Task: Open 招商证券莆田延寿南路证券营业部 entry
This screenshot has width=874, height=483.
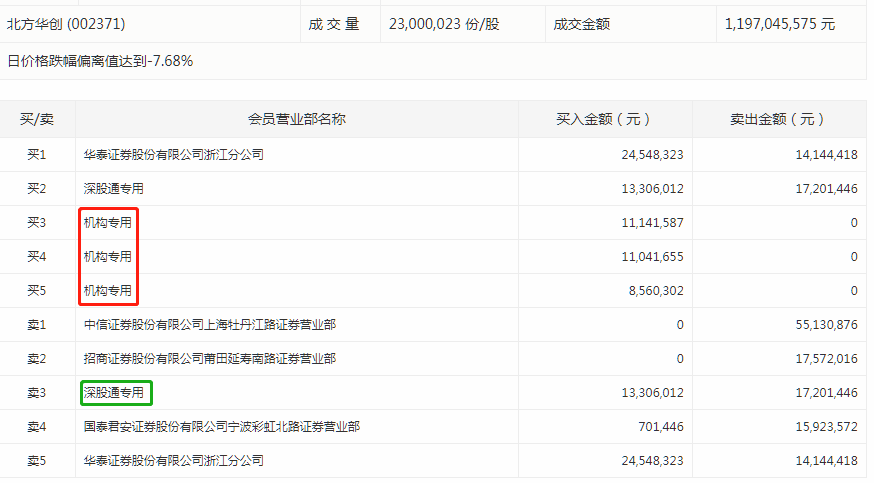Action: tap(209, 359)
